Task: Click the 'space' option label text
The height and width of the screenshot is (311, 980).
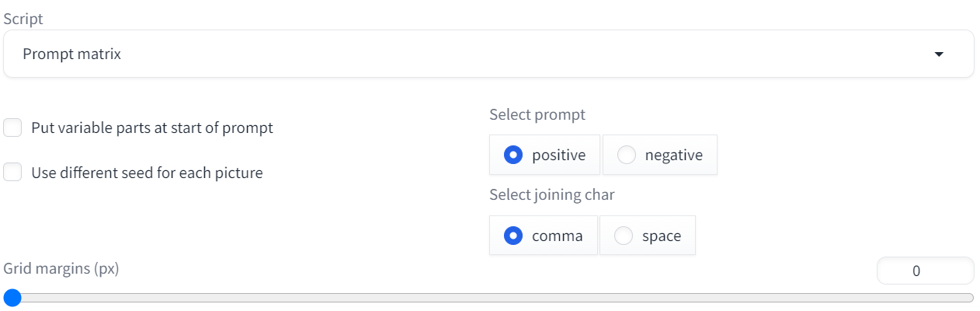Action: coord(662,236)
